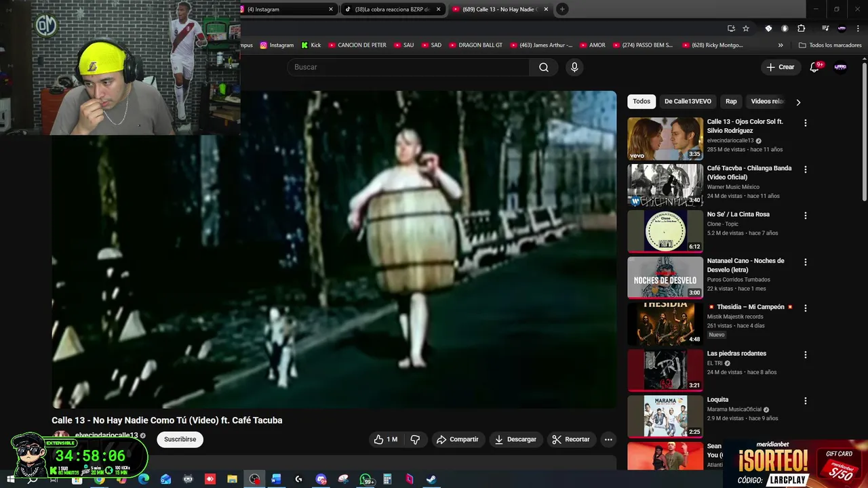Open the media control icon in toolbar
The width and height of the screenshot is (868, 488).
tap(825, 28)
